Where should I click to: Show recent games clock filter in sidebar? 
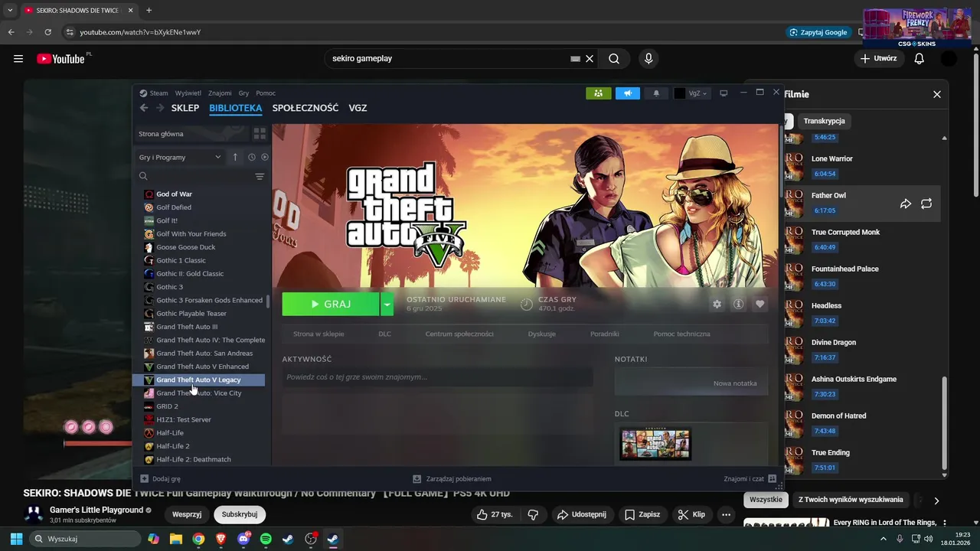(251, 157)
